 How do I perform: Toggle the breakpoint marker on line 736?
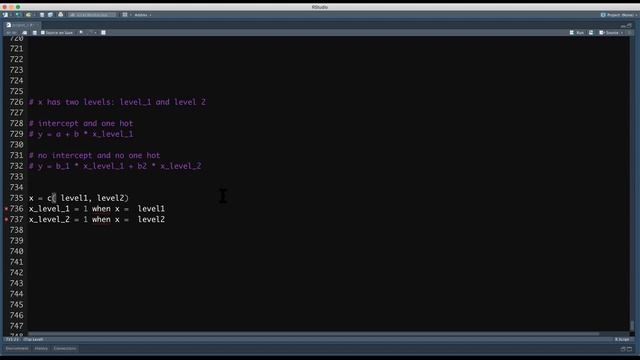click(6, 209)
